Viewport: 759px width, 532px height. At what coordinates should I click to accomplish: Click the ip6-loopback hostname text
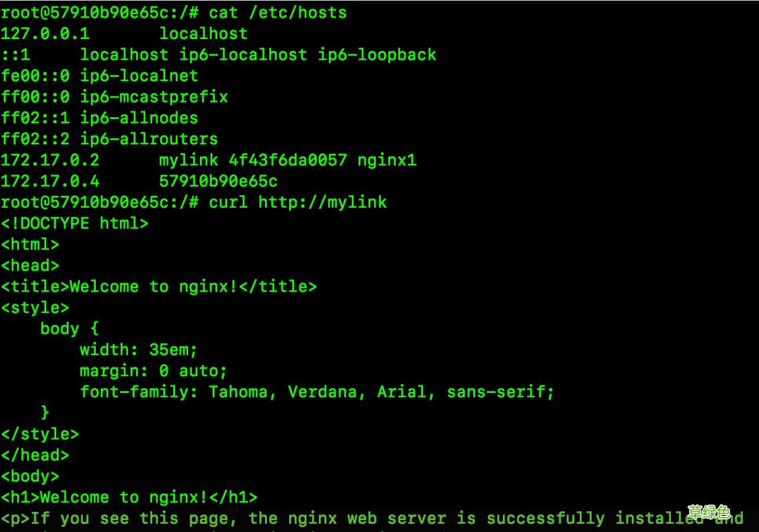pos(377,55)
